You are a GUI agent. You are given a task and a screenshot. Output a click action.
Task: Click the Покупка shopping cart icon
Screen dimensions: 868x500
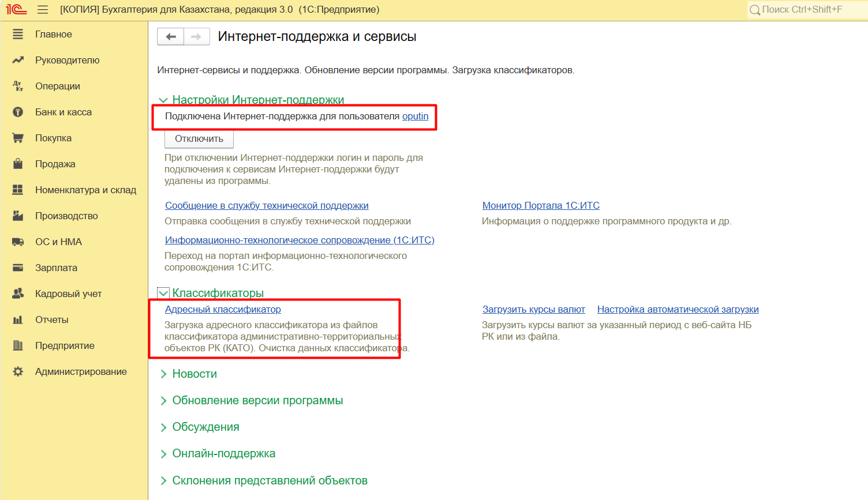18,138
